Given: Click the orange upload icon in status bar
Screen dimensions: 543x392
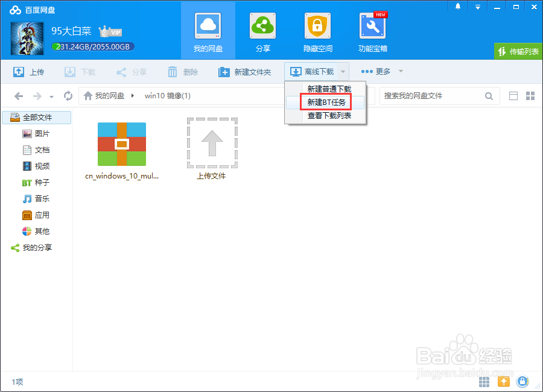Looking at the screenshot, I should click(x=504, y=382).
